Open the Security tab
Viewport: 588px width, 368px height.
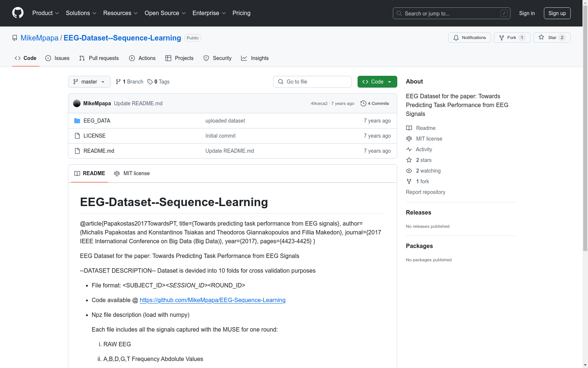(218, 58)
